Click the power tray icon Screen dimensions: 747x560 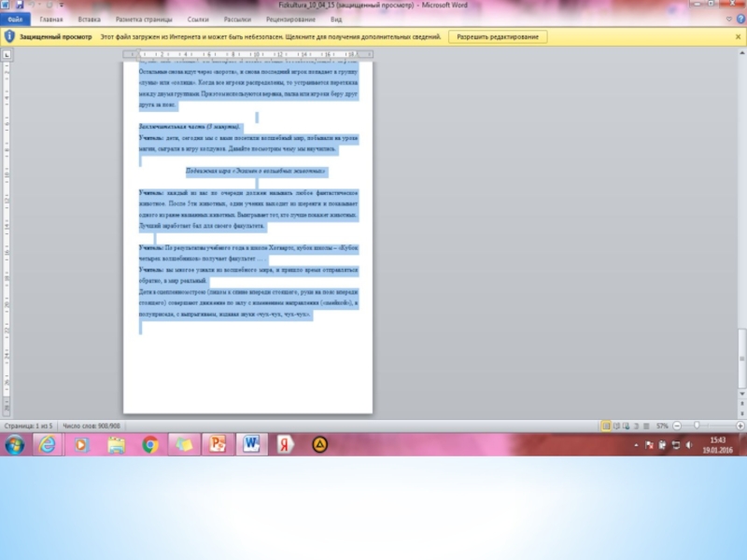coord(662,445)
